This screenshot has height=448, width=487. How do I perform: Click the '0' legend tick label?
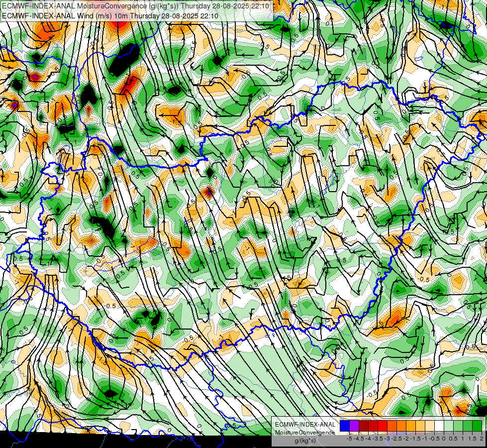coord(444,439)
